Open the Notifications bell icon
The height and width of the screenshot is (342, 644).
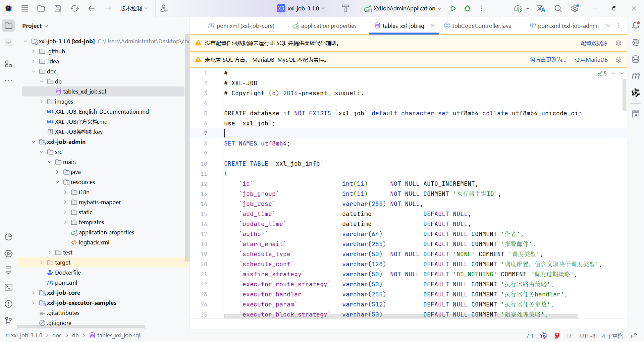636,25
